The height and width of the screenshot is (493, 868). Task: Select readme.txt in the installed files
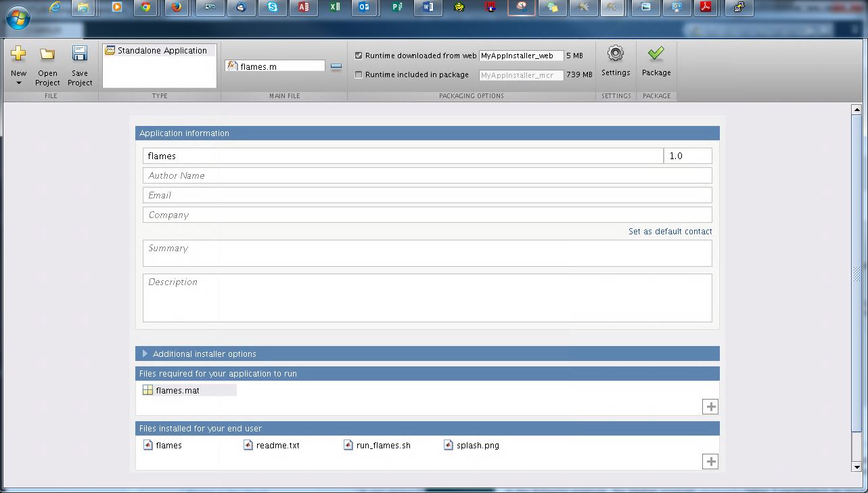pyautogui.click(x=277, y=446)
